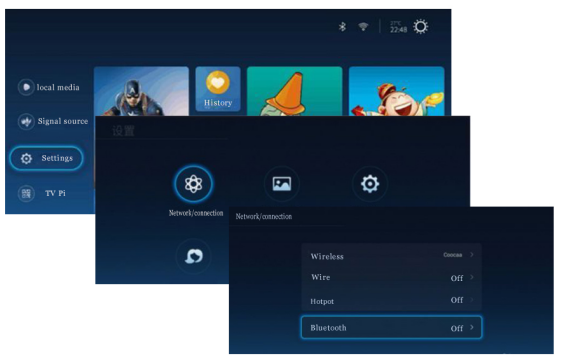Open the Captain America movie thumbnail

[141, 91]
